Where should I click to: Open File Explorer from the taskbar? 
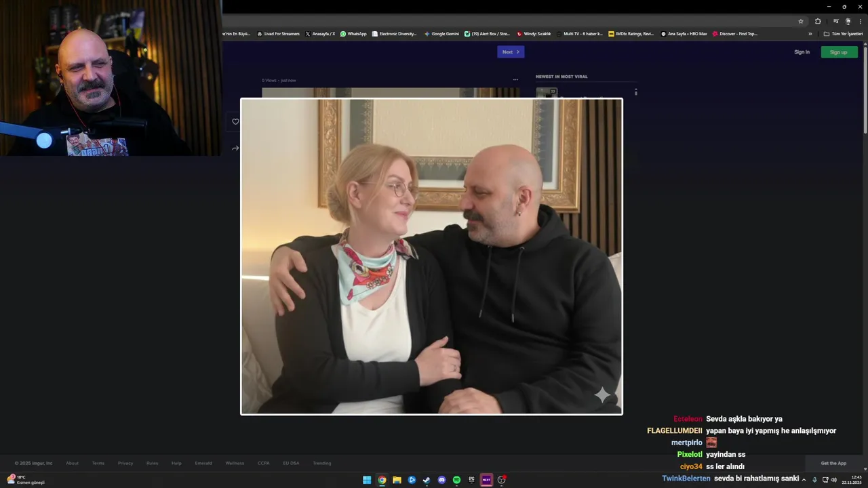click(x=397, y=480)
